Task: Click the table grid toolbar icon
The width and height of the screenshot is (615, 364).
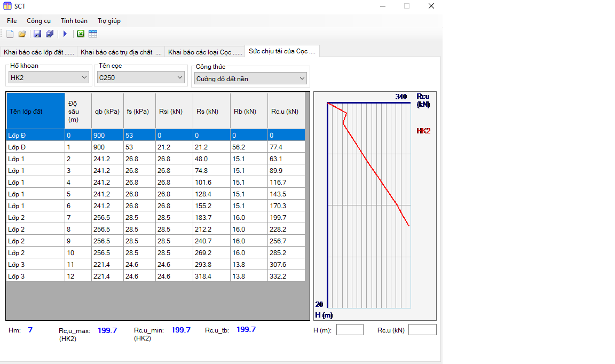Action: click(x=93, y=34)
